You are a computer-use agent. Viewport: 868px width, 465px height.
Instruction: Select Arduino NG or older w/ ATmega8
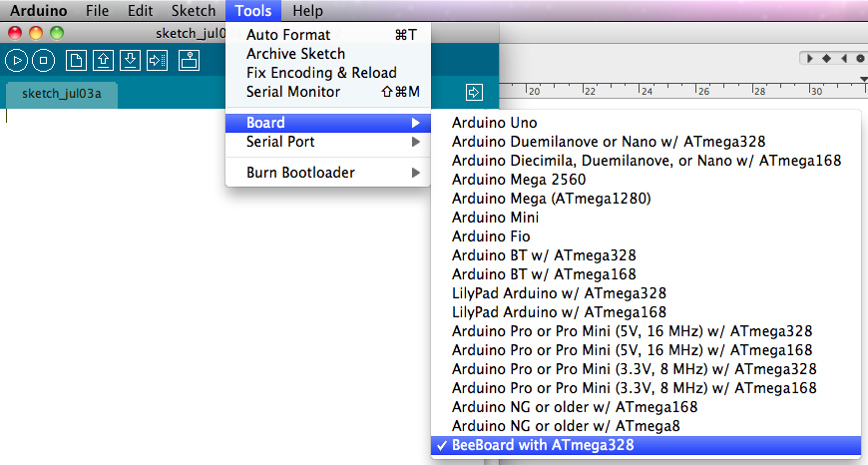click(647, 426)
